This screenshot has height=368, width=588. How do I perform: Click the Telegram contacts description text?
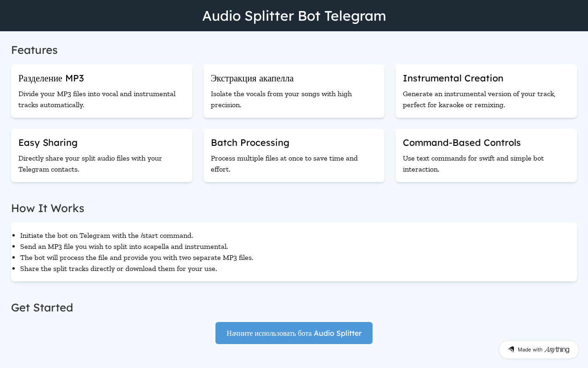click(x=90, y=164)
